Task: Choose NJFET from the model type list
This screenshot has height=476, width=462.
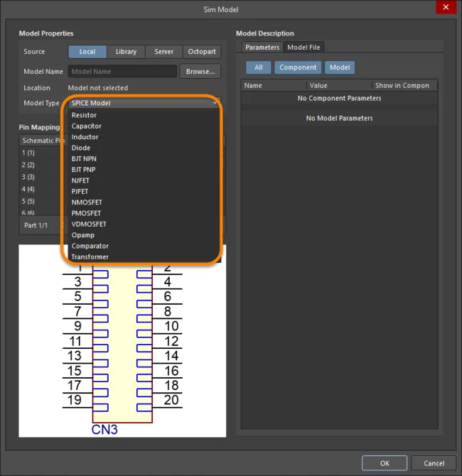Action: (x=144, y=180)
